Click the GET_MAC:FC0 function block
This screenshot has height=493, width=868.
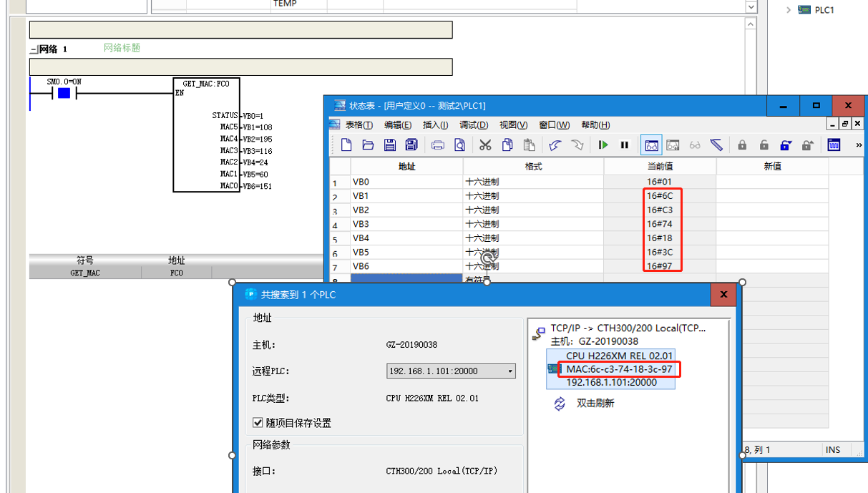click(206, 135)
